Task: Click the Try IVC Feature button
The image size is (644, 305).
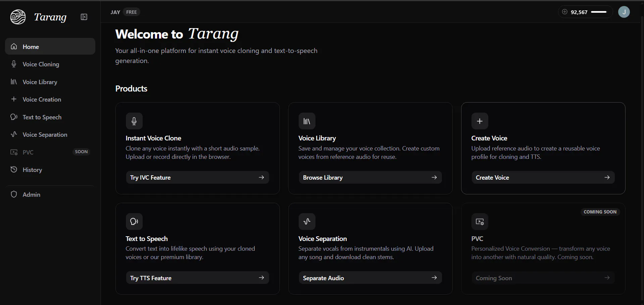Action: [197, 177]
